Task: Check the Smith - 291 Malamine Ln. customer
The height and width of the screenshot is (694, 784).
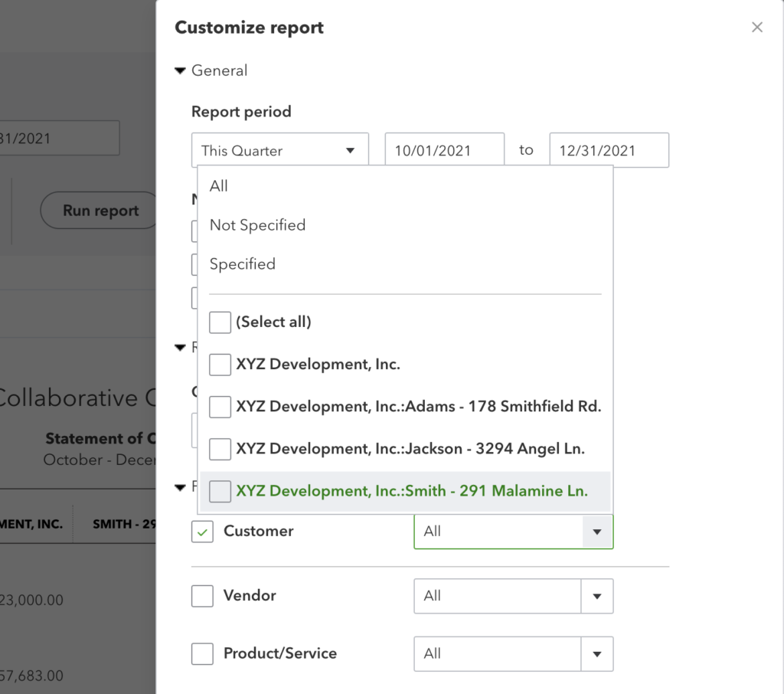Action: click(x=220, y=491)
